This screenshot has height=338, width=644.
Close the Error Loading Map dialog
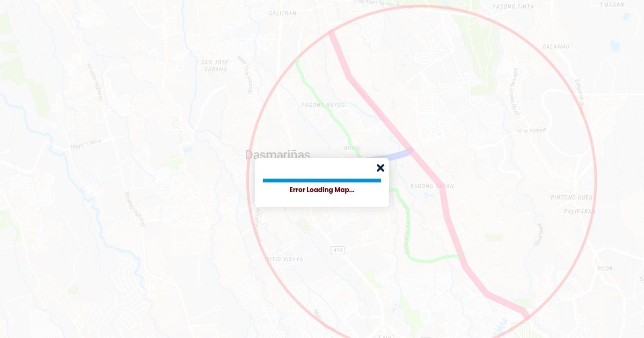(x=380, y=168)
